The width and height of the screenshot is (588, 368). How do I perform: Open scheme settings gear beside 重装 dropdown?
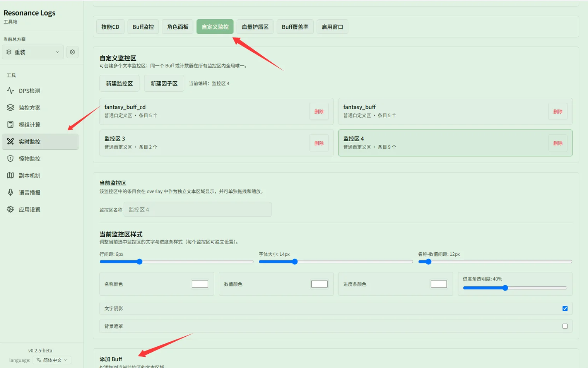pyautogui.click(x=72, y=52)
